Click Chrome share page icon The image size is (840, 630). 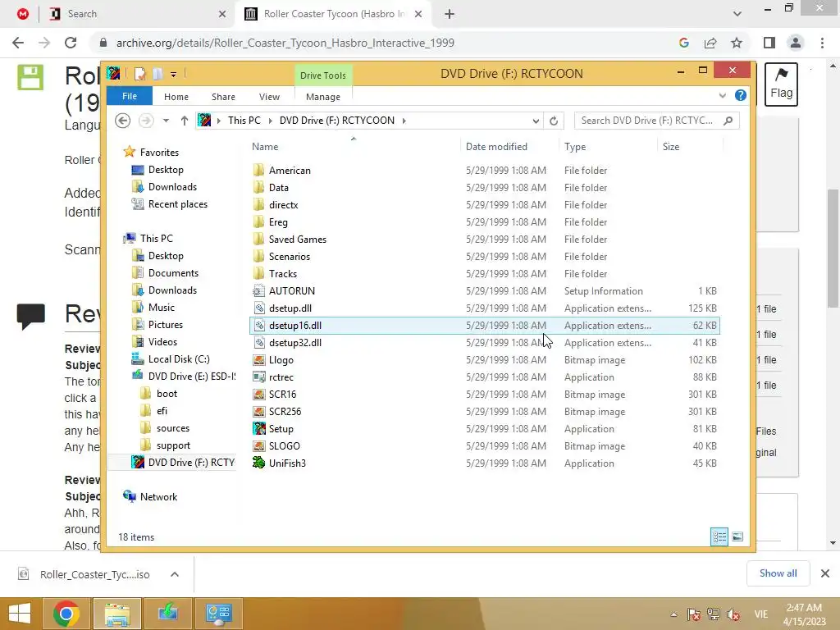pyautogui.click(x=710, y=43)
